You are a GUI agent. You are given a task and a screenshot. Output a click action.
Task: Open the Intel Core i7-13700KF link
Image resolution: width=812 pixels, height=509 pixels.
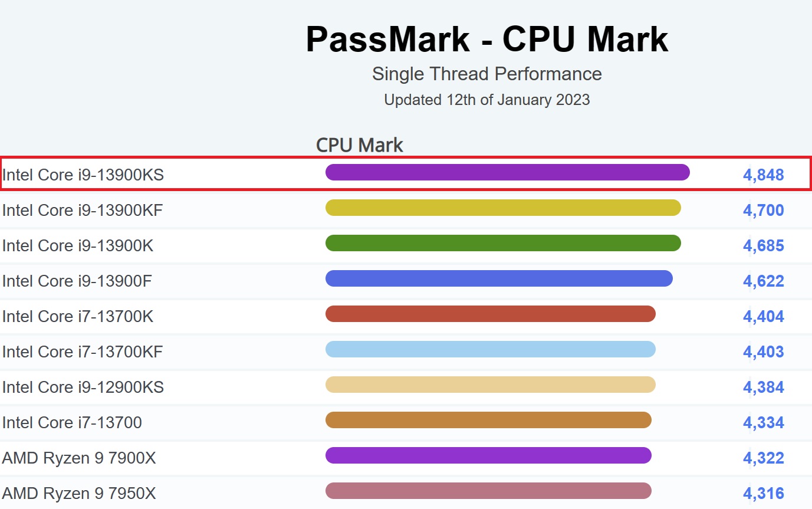pos(83,352)
